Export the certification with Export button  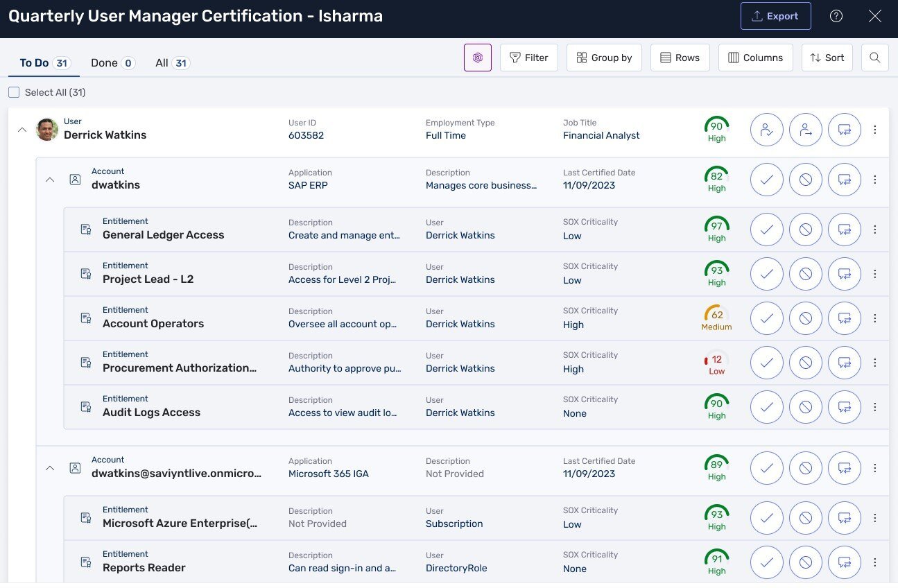775,16
